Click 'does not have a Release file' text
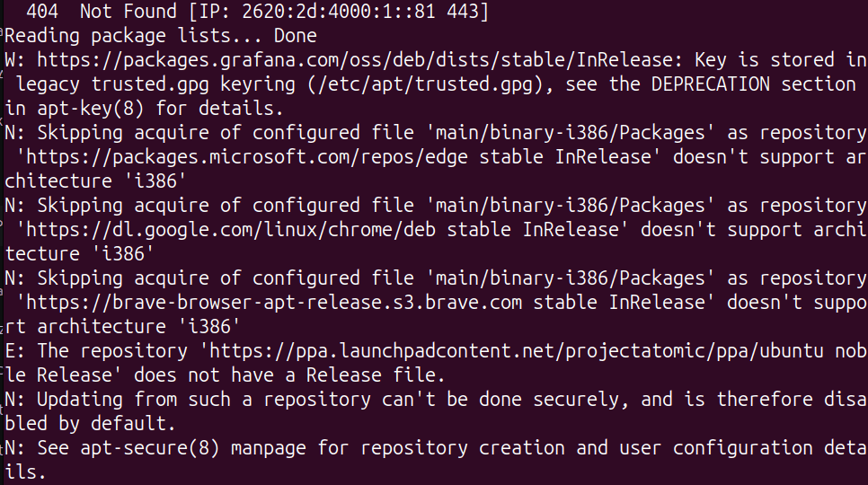This screenshot has width=868, height=485. [x=296, y=375]
